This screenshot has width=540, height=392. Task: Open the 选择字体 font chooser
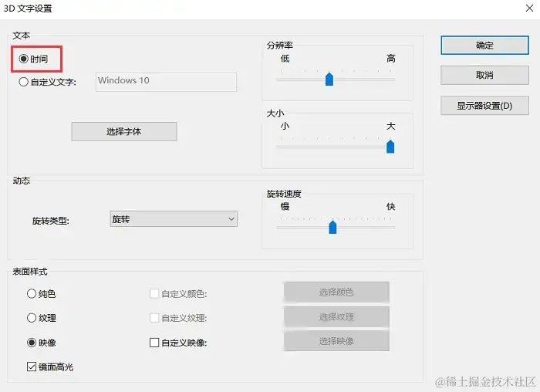click(x=124, y=131)
